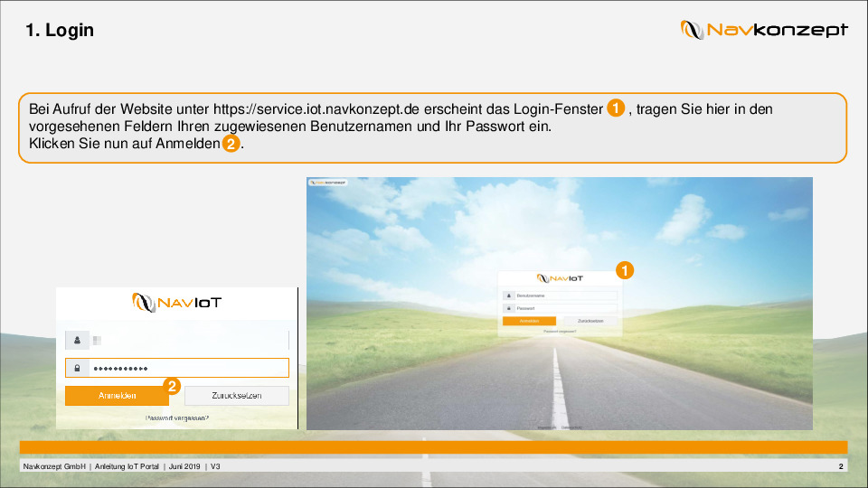Viewport: 868px width, 488px height.
Task: Click the small Zurücksetzen button in the website screenshot
Action: 590,321
